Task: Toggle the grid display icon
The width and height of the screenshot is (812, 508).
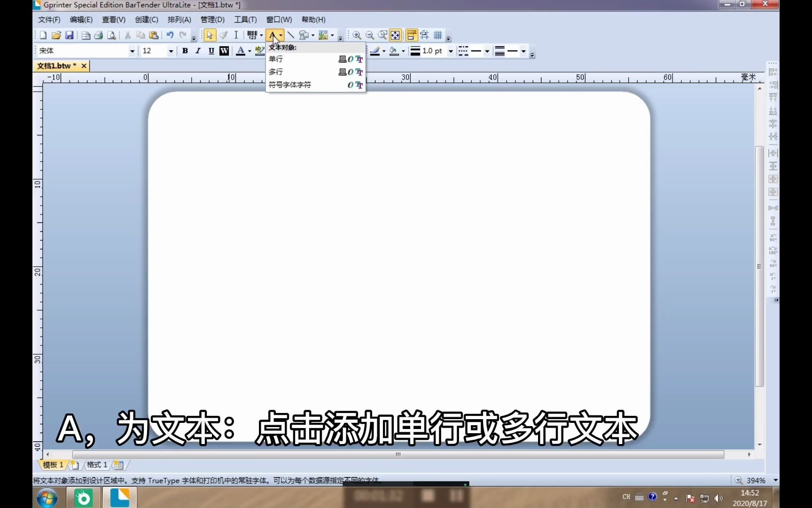Action: [x=438, y=35]
